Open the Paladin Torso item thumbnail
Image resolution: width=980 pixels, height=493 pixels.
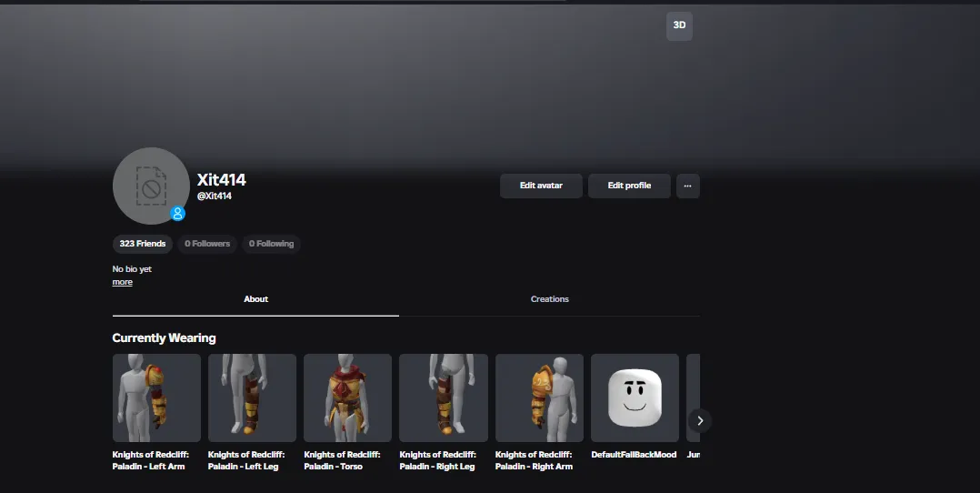coord(347,397)
